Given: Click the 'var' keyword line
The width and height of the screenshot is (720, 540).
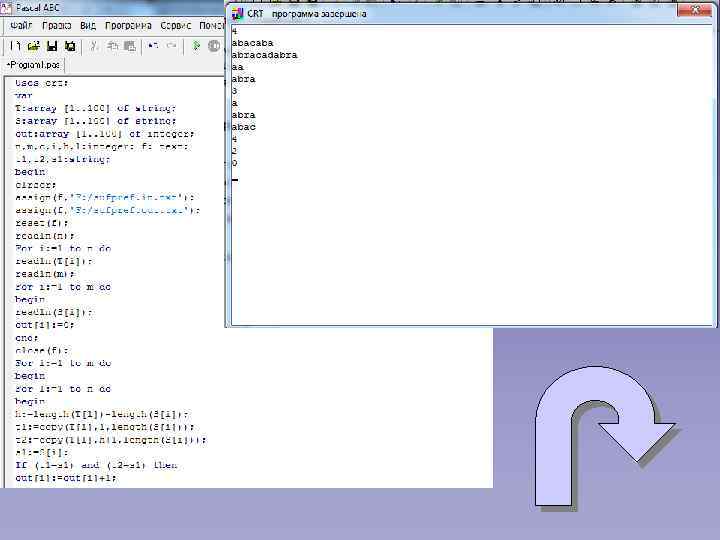Looking at the screenshot, I should pos(23,96).
